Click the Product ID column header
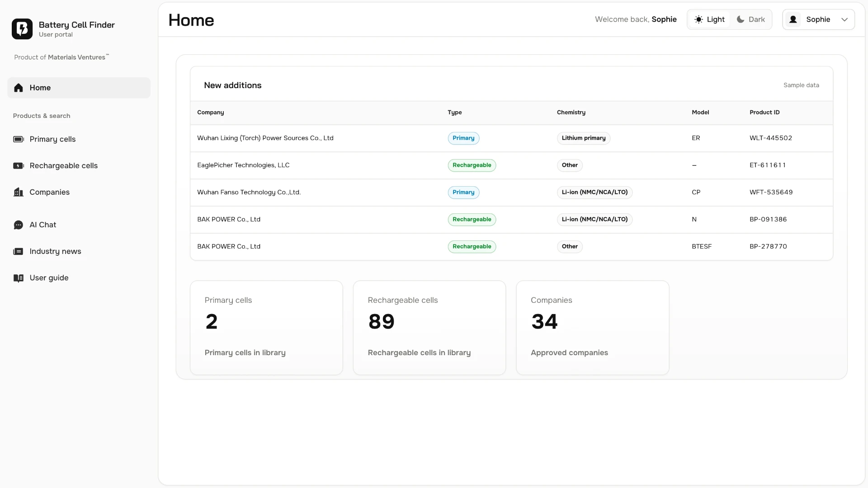 tap(764, 113)
